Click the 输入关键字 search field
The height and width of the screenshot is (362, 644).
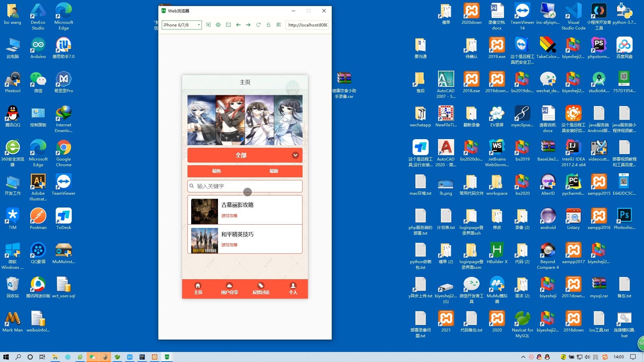point(245,186)
